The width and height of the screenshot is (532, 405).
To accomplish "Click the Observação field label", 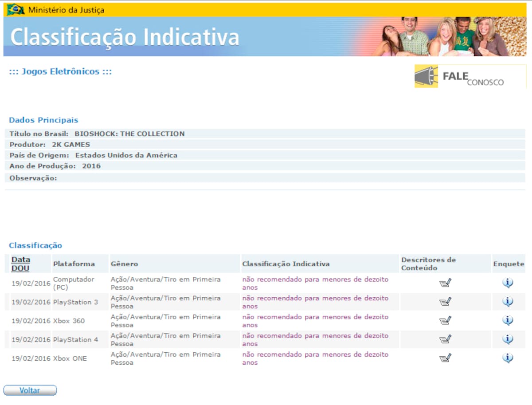I will (33, 178).
